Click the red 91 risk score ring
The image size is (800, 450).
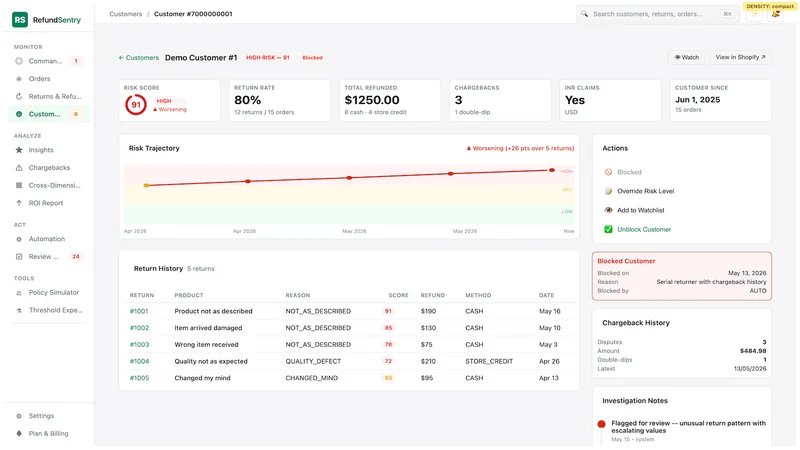136,105
